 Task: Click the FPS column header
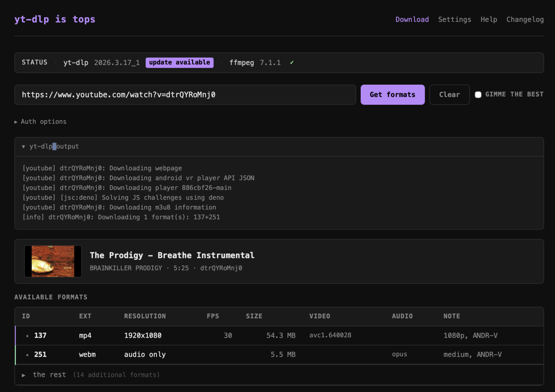213,316
